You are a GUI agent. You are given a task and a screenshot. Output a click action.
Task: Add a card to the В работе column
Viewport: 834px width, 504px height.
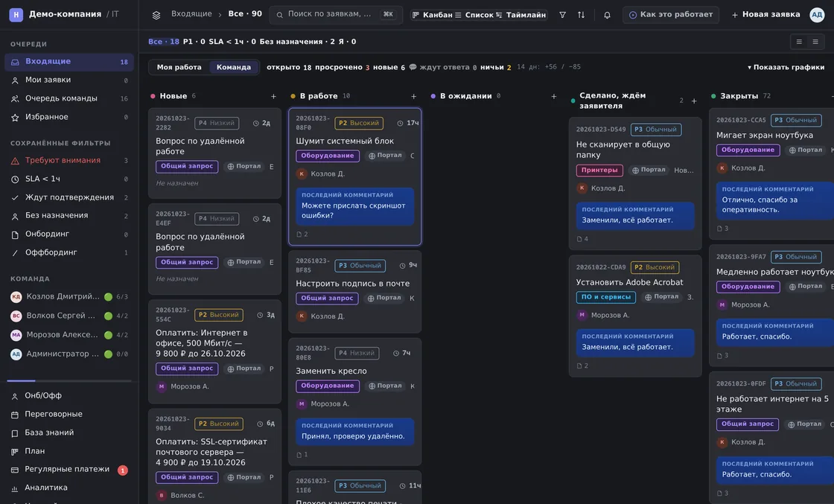413,96
